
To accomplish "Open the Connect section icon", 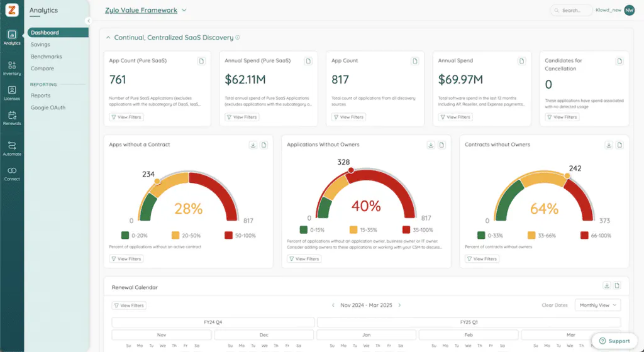I will tap(12, 173).
